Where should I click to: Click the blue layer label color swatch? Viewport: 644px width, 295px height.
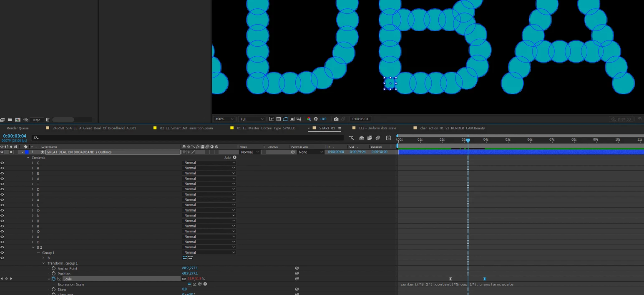tap(27, 152)
